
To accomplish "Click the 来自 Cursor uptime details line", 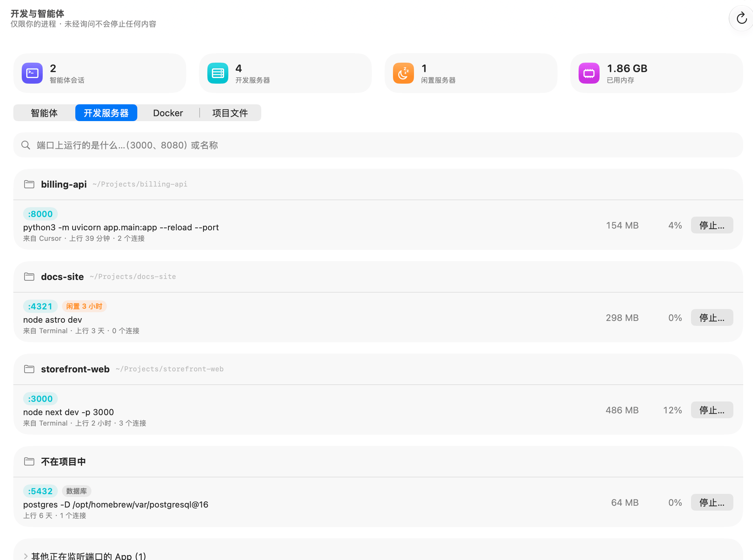I will click(84, 238).
